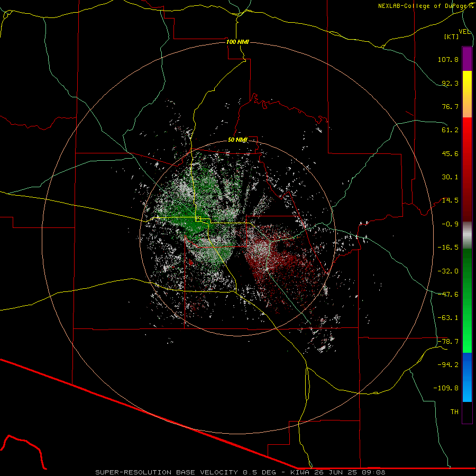
Task: Click the 50 NMI range ring label
Action: pos(237,140)
